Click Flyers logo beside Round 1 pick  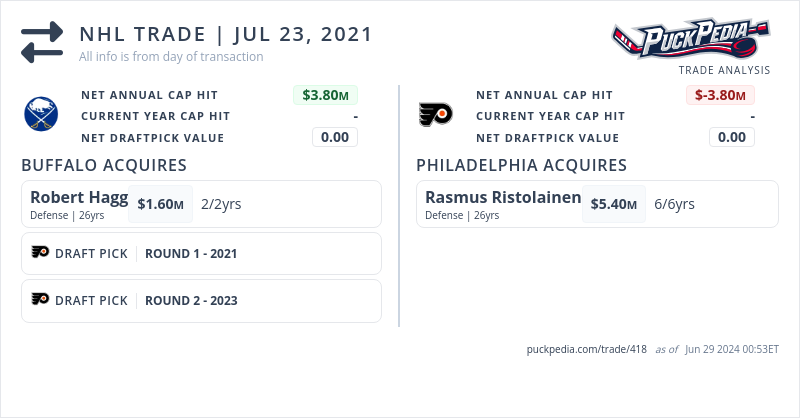pyautogui.click(x=40, y=253)
